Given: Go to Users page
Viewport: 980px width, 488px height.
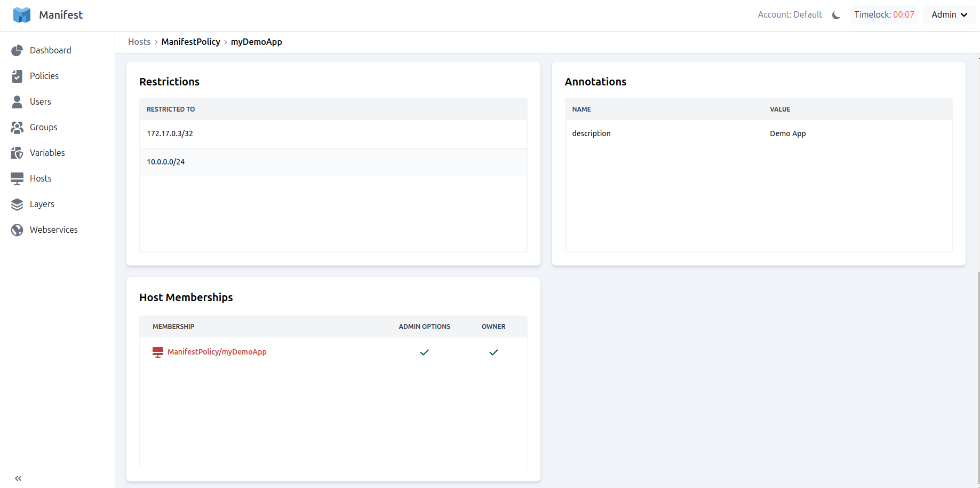Looking at the screenshot, I should (x=41, y=101).
